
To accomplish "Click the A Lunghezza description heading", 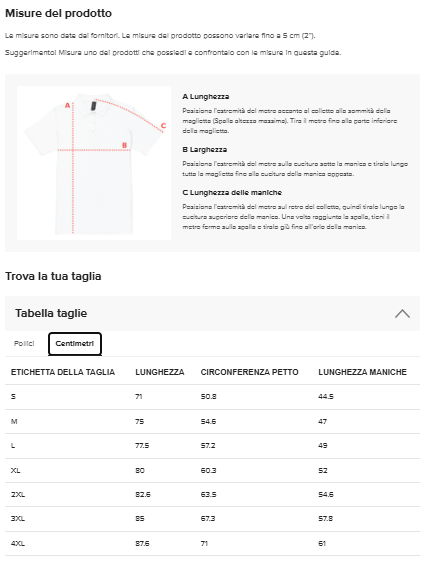I will 206,97.
